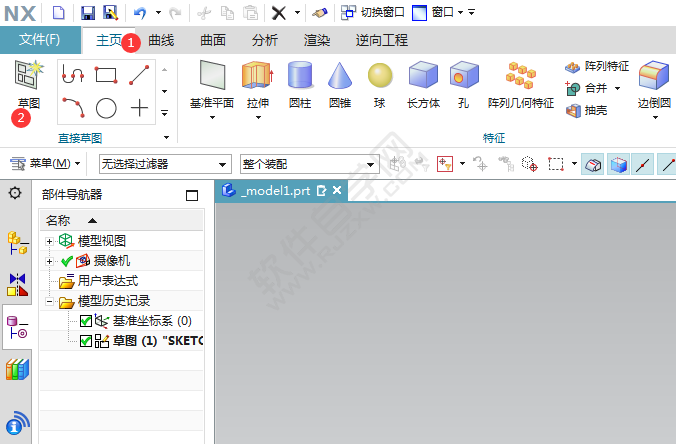Select the Circle sketch tool
The image size is (676, 444).
click(106, 108)
